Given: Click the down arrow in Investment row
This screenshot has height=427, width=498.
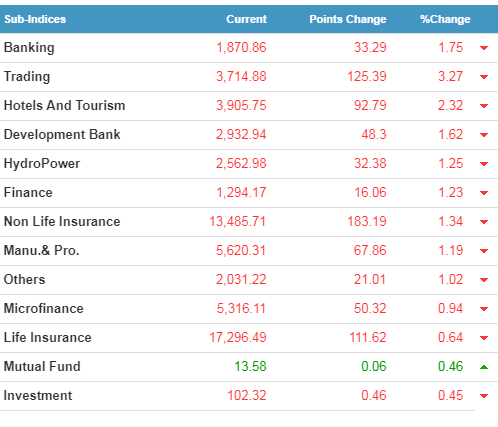Looking at the screenshot, I should pyautogui.click(x=484, y=396).
